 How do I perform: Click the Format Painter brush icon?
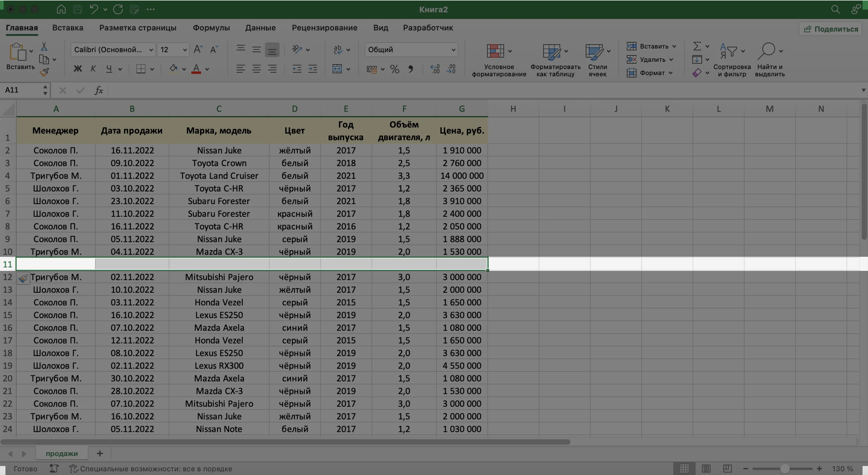point(44,72)
